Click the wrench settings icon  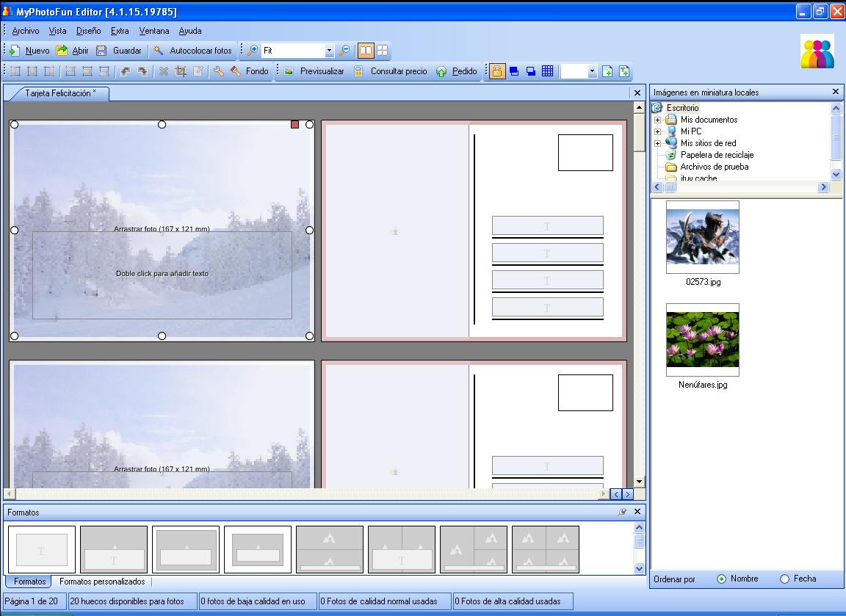219,71
